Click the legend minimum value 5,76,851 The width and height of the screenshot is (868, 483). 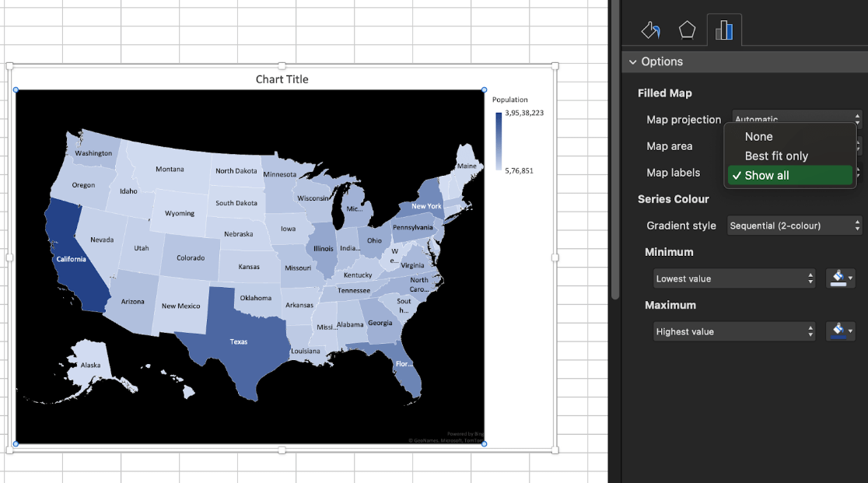click(520, 171)
